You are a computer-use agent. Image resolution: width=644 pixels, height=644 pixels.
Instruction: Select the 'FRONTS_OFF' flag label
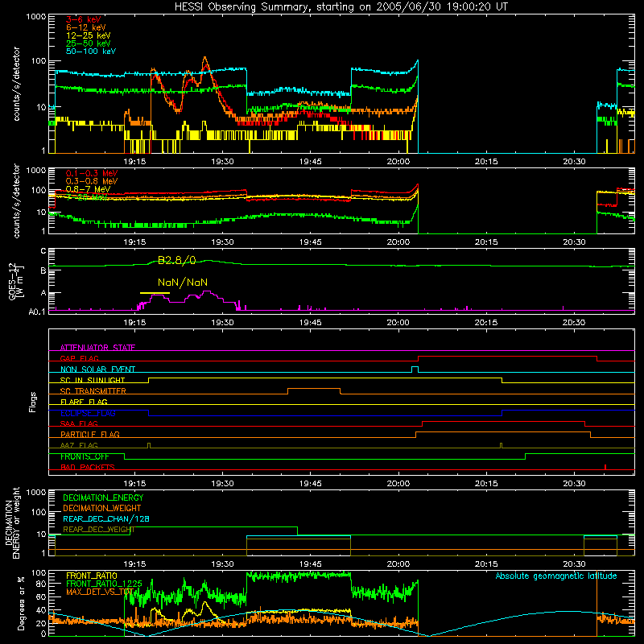point(85,456)
